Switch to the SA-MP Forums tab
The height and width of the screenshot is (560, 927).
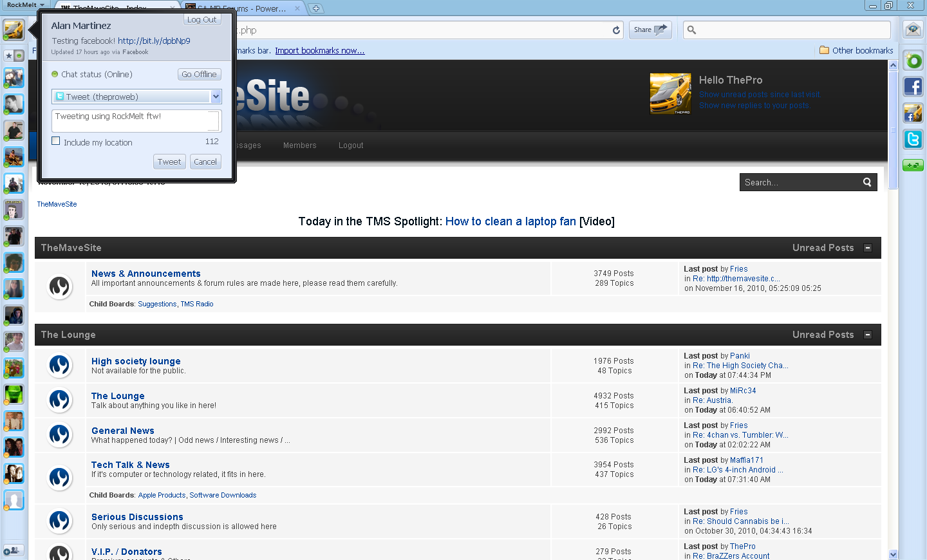point(241,8)
